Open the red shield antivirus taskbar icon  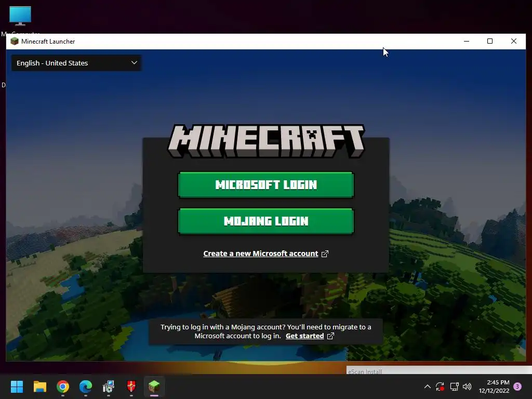[131, 387]
